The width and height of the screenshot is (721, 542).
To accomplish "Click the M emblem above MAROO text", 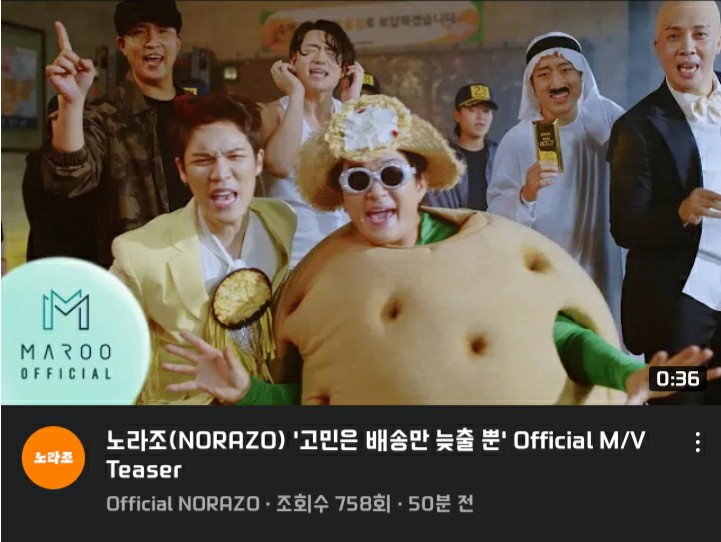I will pos(66,309).
